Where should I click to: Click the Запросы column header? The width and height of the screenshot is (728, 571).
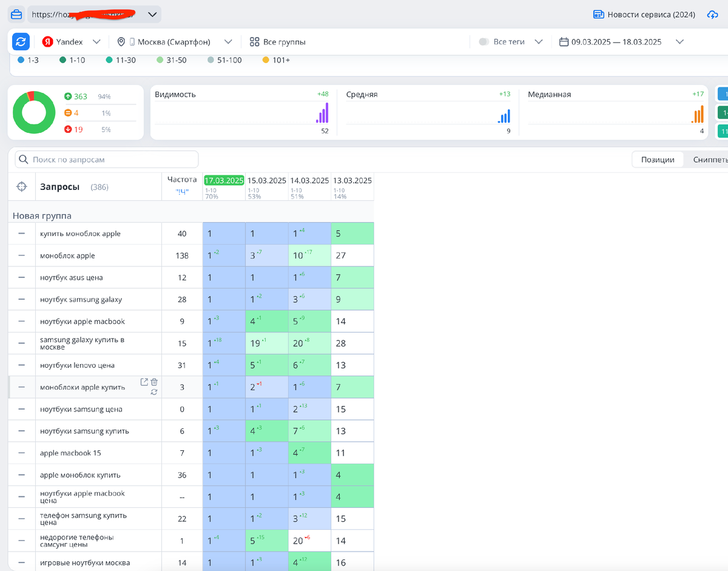point(60,187)
